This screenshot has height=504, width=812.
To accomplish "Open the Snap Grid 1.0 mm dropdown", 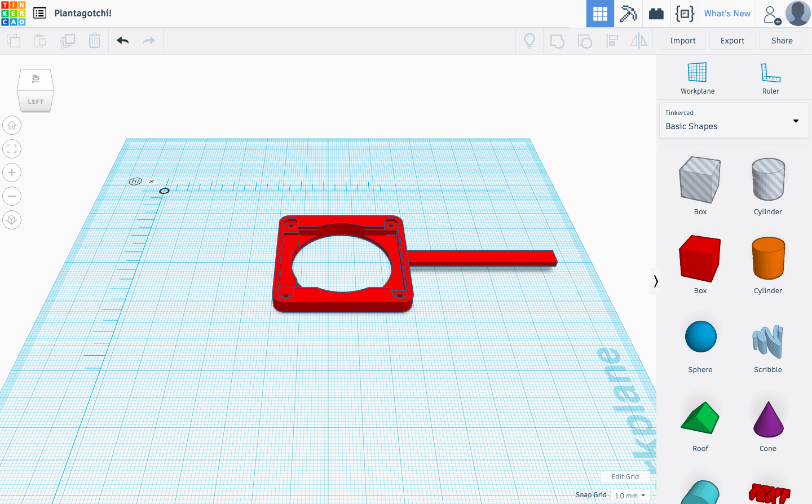I will tap(630, 496).
